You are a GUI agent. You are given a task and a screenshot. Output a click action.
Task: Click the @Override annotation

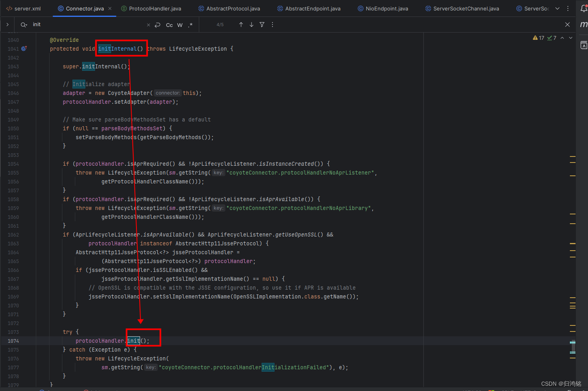tap(64, 40)
